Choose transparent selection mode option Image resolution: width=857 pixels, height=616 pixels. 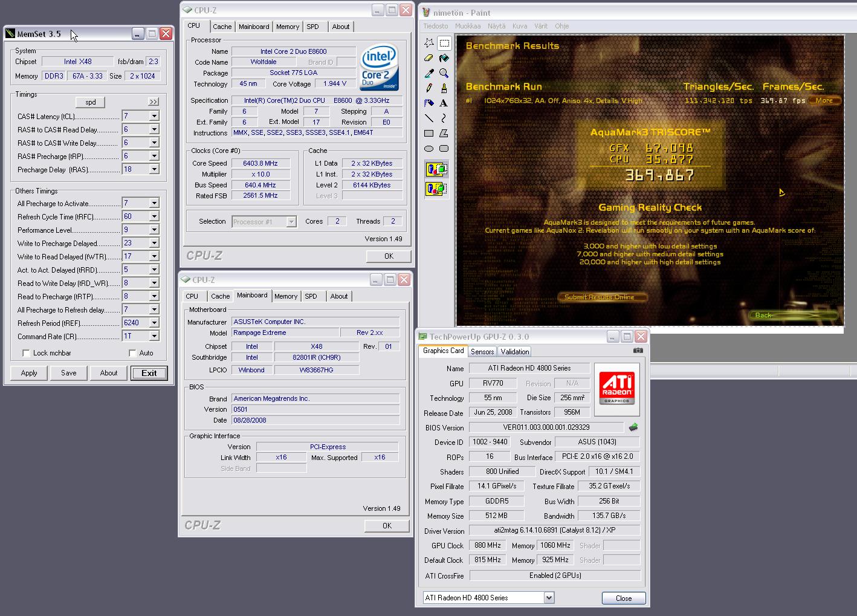[436, 189]
